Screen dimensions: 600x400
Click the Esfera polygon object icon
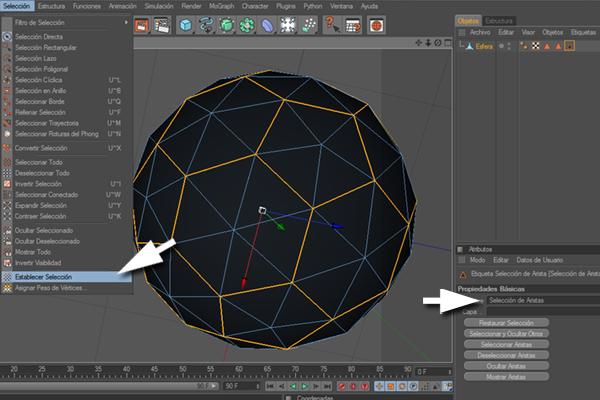coord(470,46)
